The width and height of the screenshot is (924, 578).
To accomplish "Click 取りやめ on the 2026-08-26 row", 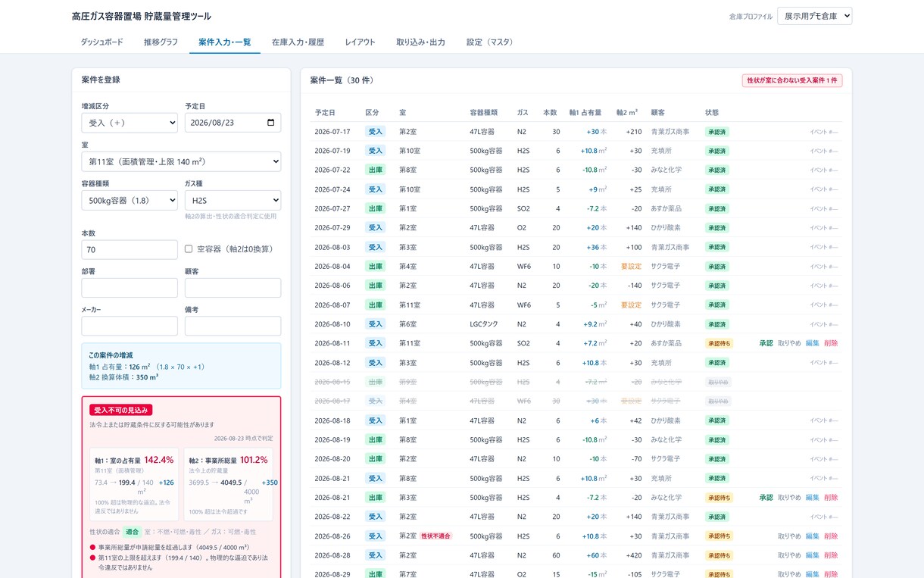I will (789, 536).
